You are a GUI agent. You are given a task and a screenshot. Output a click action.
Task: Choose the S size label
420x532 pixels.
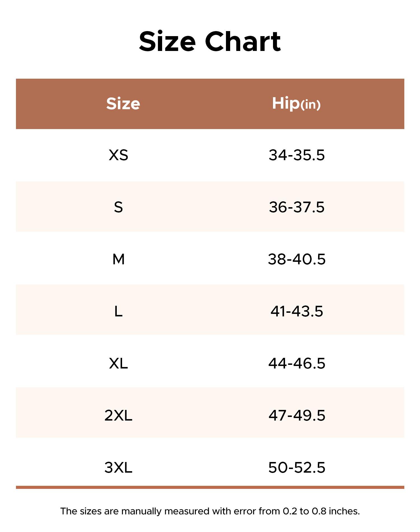click(x=118, y=207)
